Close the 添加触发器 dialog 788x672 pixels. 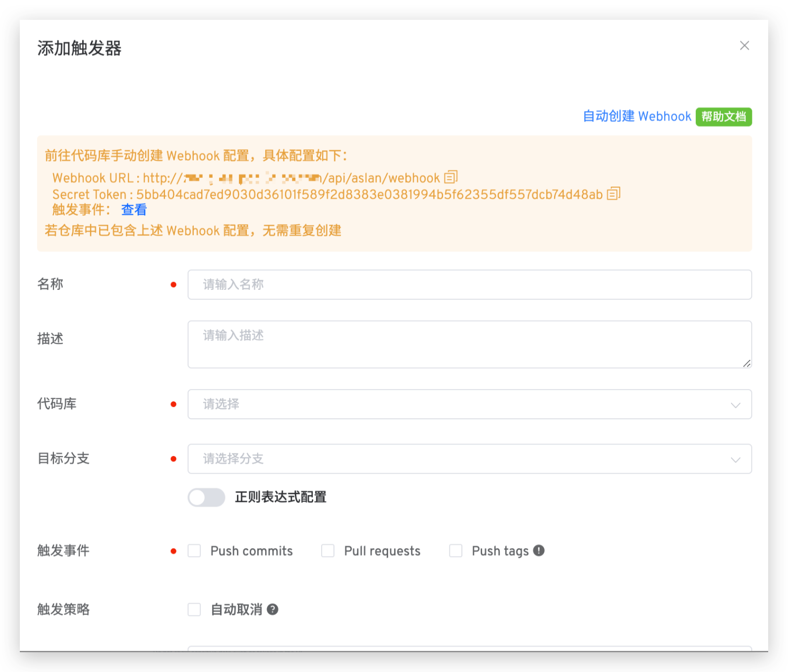click(744, 46)
